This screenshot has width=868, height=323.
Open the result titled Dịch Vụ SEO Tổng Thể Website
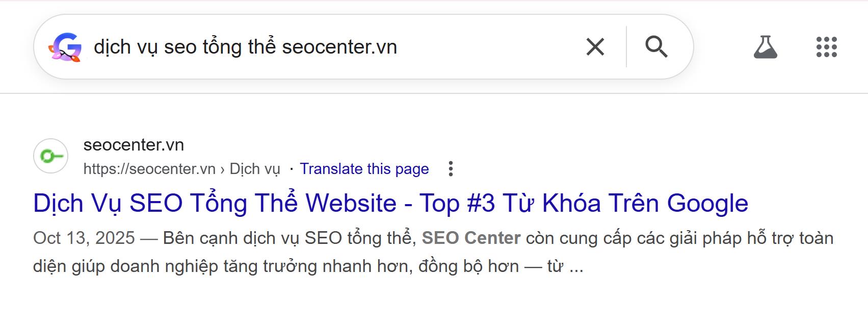coord(391,203)
